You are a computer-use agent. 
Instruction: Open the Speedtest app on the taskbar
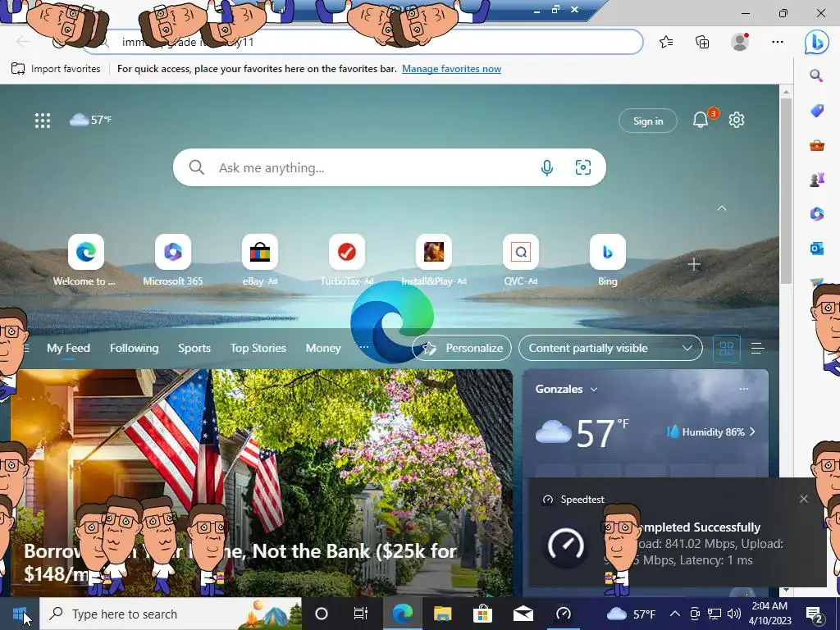coord(563,614)
